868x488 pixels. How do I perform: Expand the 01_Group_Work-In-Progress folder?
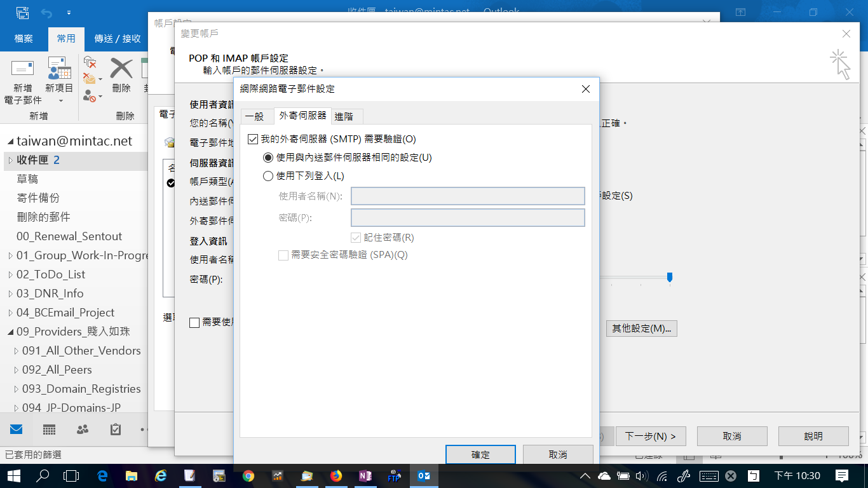10,255
